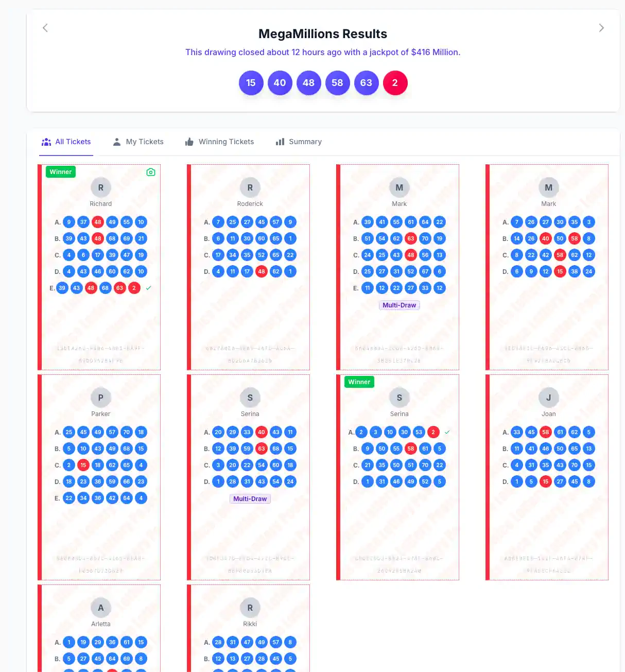Click the Multi-Draw badge on Mark's ticket
This screenshot has height=672, width=625.
[400, 305]
